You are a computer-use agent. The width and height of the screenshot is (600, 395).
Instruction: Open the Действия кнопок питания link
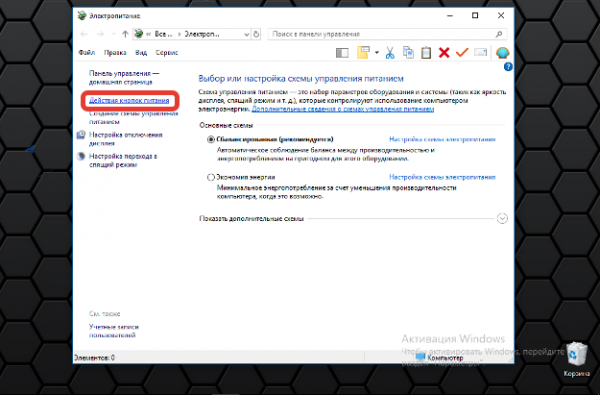129,100
